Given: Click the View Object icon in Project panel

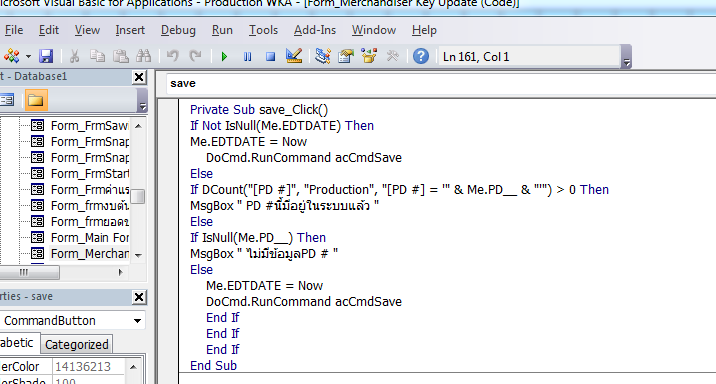Looking at the screenshot, I should point(8,100).
